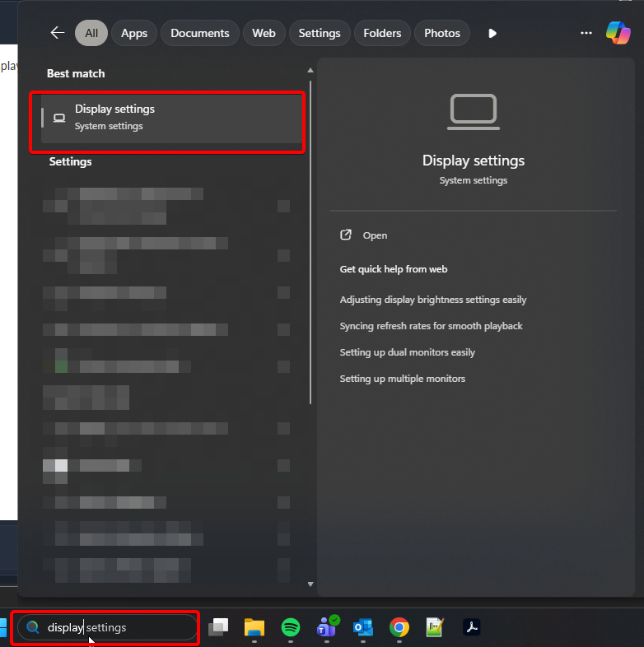Image resolution: width=644 pixels, height=647 pixels.
Task: Open 'Adjusting display brightness settings easily' link
Action: pos(432,300)
